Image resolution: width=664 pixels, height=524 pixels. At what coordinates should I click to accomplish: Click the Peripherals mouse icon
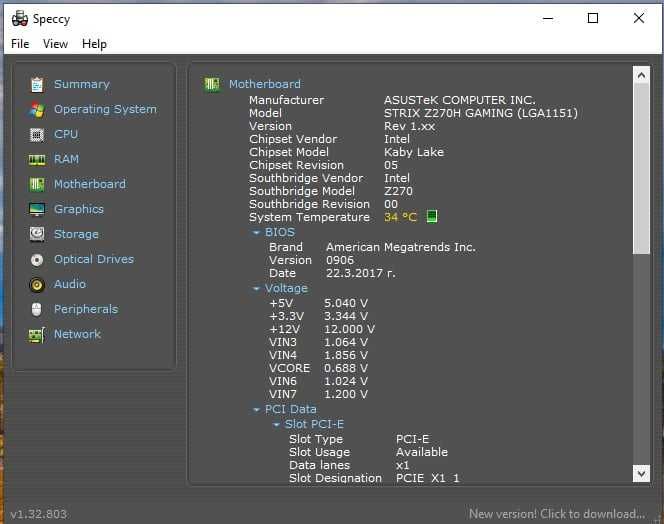click(x=37, y=309)
